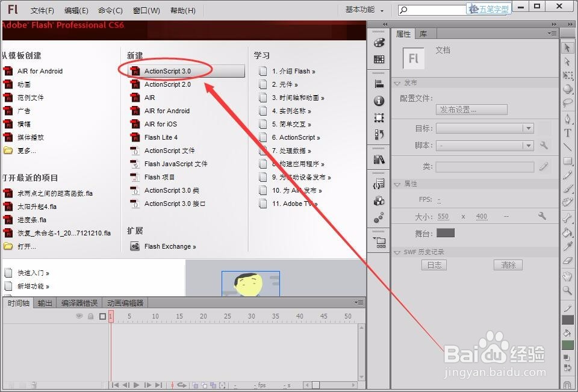Open the Code Snippets panel icon
The width and height of the screenshot is (578, 392).
(379, 184)
